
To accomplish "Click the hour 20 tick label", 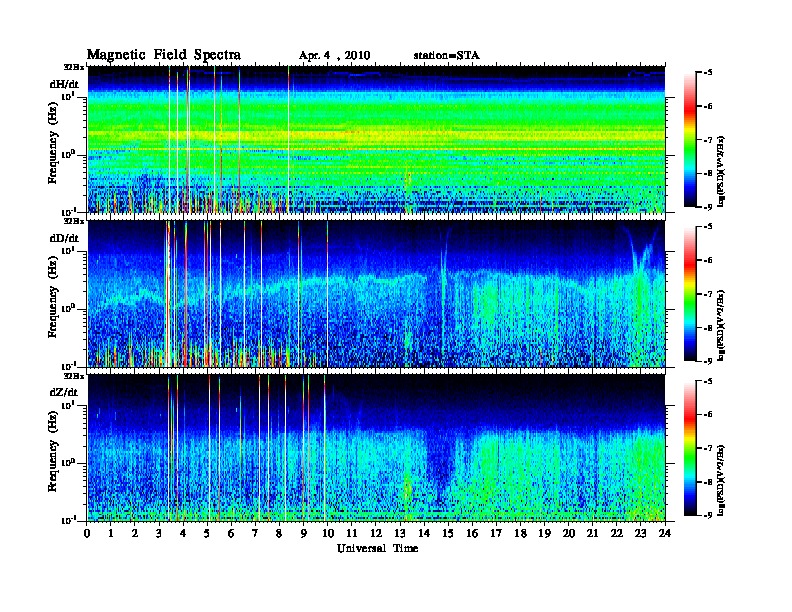I will 569,533.
